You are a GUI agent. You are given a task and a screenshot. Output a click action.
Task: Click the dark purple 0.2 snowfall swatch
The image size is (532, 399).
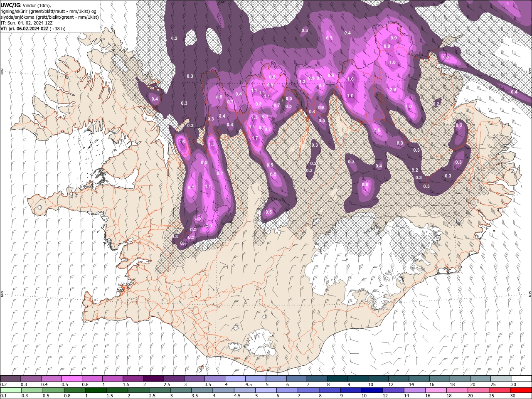pos(10,379)
